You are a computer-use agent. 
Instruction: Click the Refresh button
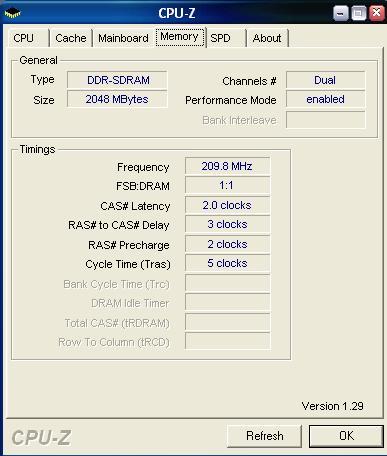[265, 436]
